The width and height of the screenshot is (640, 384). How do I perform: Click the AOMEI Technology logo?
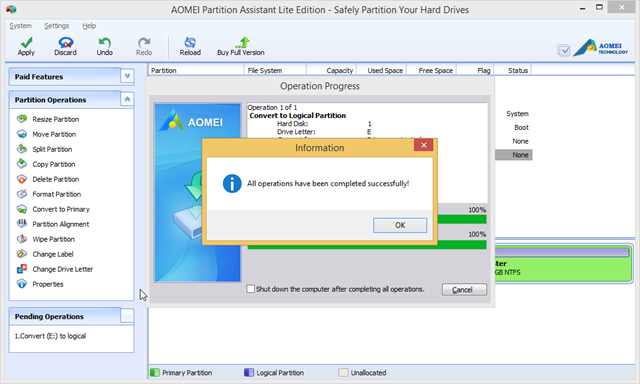point(600,48)
